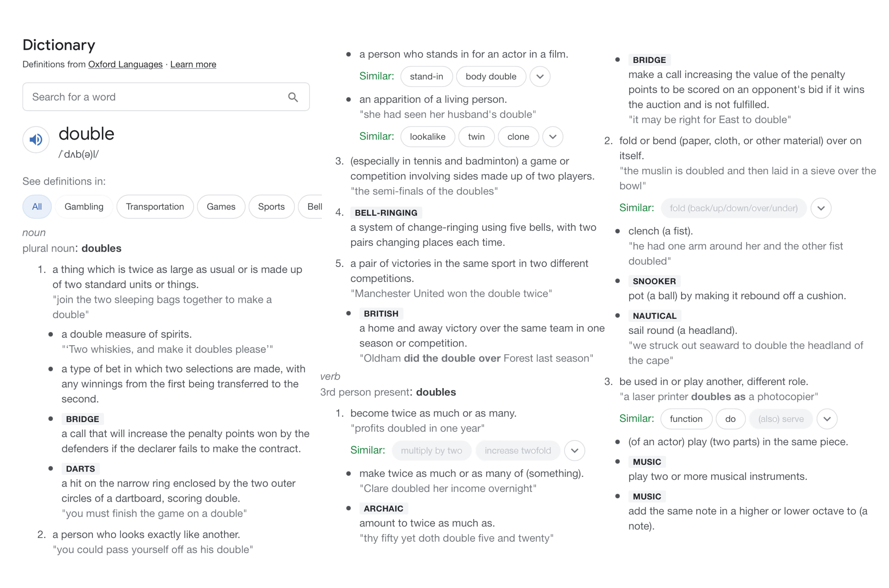Expand more synonyms after body double
This screenshot has width=889, height=588.
pyautogui.click(x=540, y=77)
